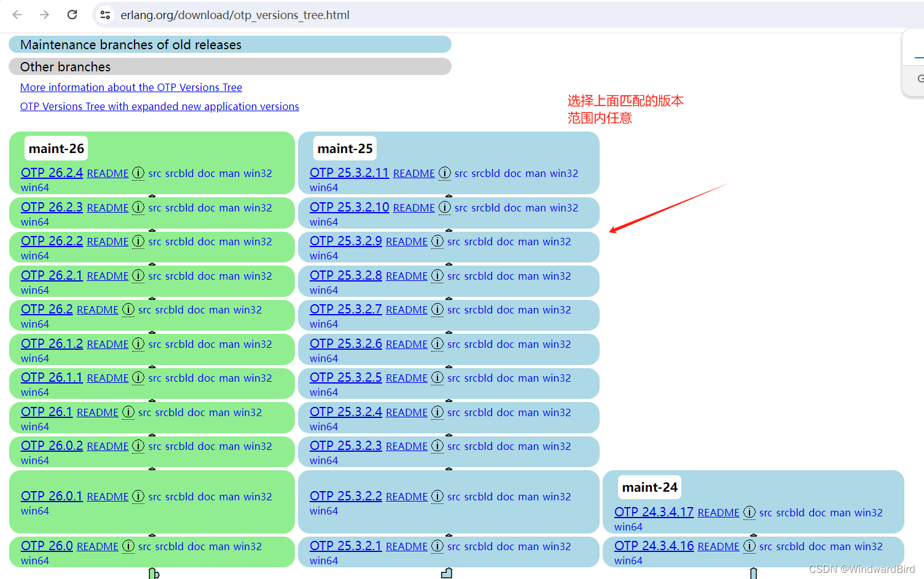Click info icon next to OTP 25.3.2.10
Screen dimensions: 924x579
445,208
